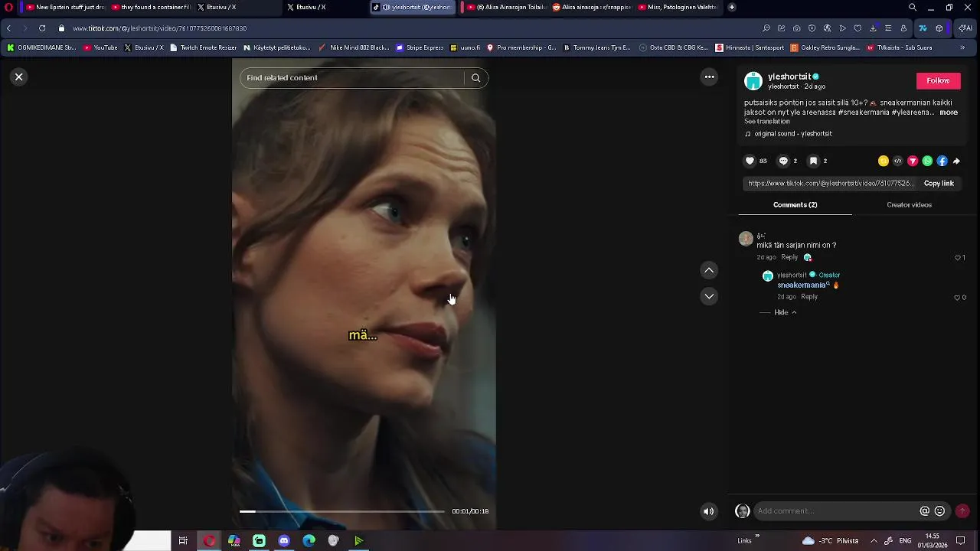Open the Stripe Express bookmark
The width and height of the screenshot is (980, 551).
tap(420, 47)
